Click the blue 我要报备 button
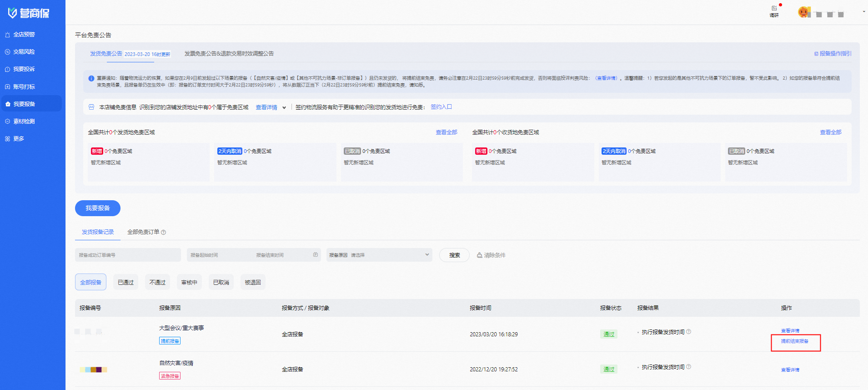Screen dimensions: 868x390 tap(98, 208)
